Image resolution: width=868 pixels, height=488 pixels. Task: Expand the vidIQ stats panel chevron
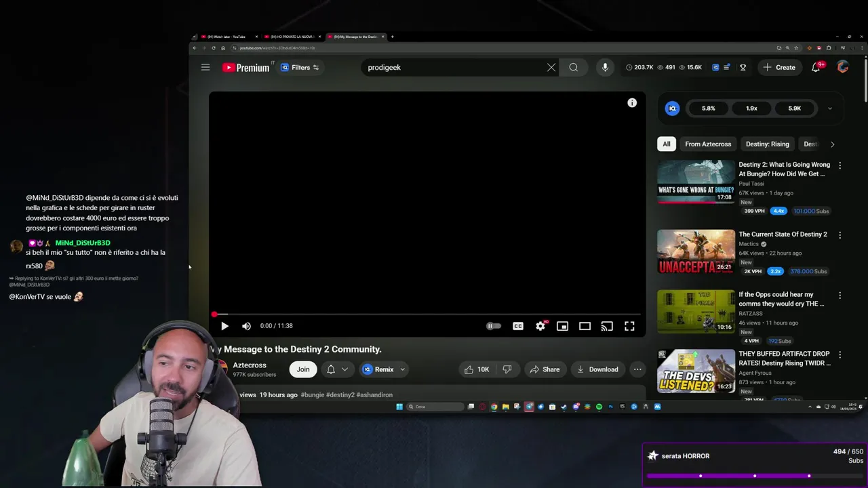pyautogui.click(x=829, y=108)
